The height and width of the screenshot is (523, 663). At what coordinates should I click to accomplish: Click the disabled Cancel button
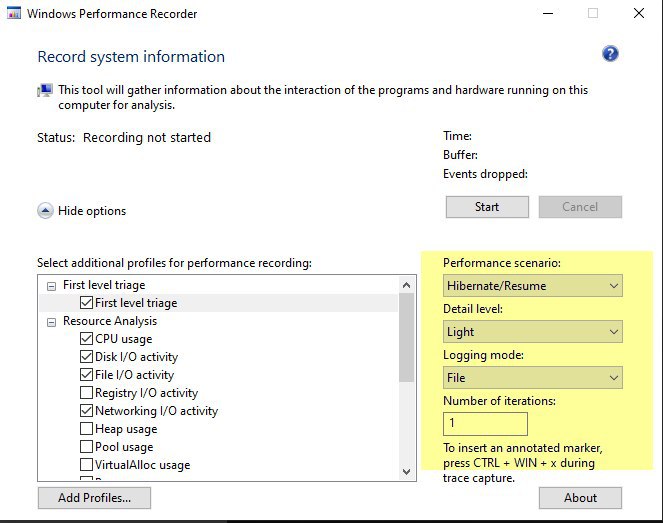point(580,207)
